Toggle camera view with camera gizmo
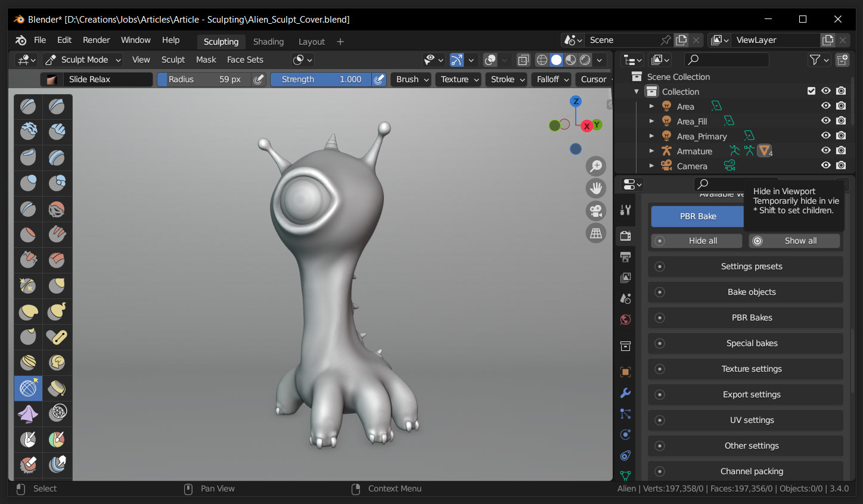The width and height of the screenshot is (863, 504). 595,211
